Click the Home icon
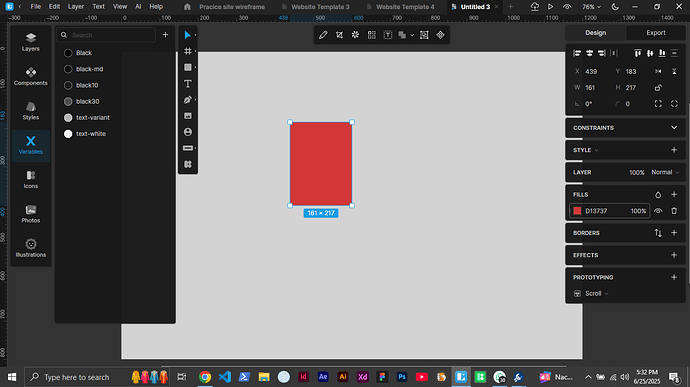Image resolution: width=690 pixels, height=387 pixels. click(187, 7)
